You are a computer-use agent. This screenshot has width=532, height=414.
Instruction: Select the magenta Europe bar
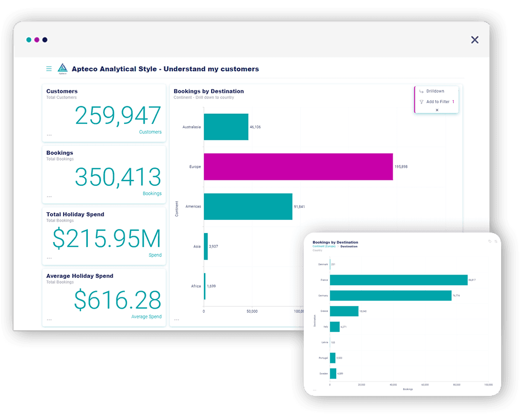coord(298,167)
